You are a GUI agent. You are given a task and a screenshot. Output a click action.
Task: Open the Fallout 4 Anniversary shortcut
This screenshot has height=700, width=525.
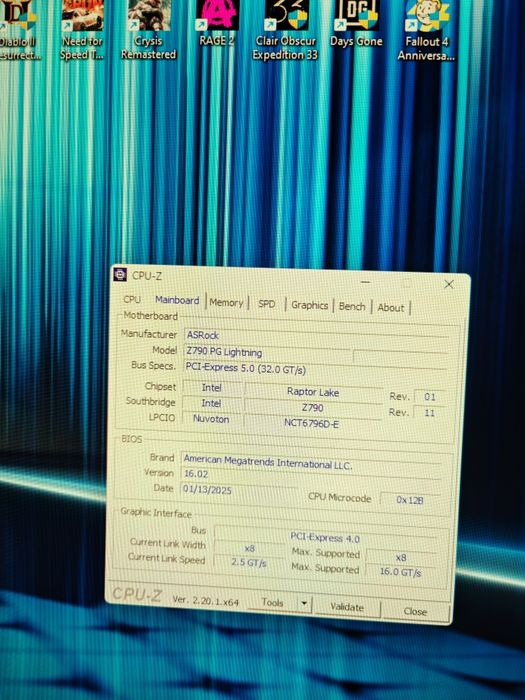pos(426,30)
